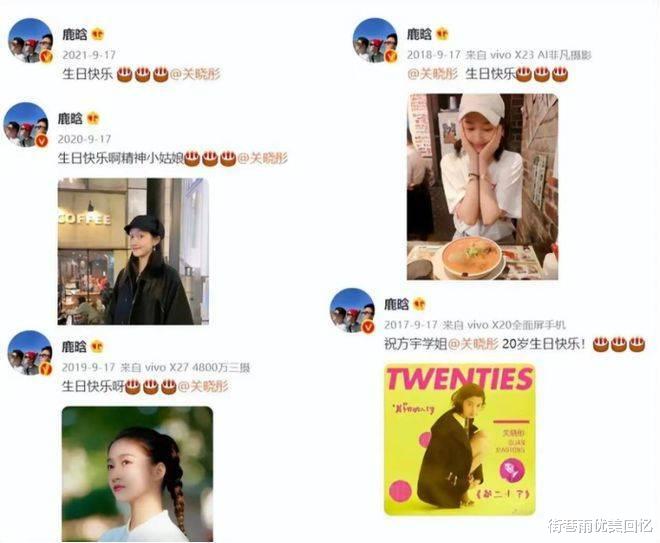660x543 pixels.
Task: Open the braided hair portrait photo
Action: pos(137,474)
